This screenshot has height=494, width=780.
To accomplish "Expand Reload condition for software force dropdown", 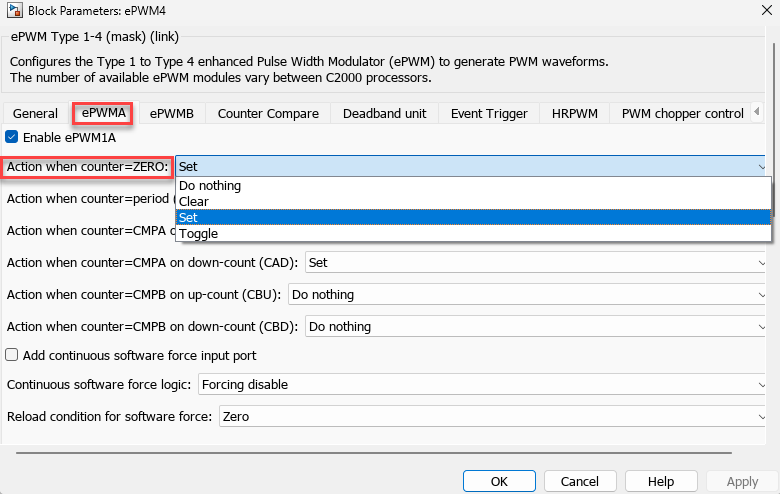I will click(x=494, y=415).
